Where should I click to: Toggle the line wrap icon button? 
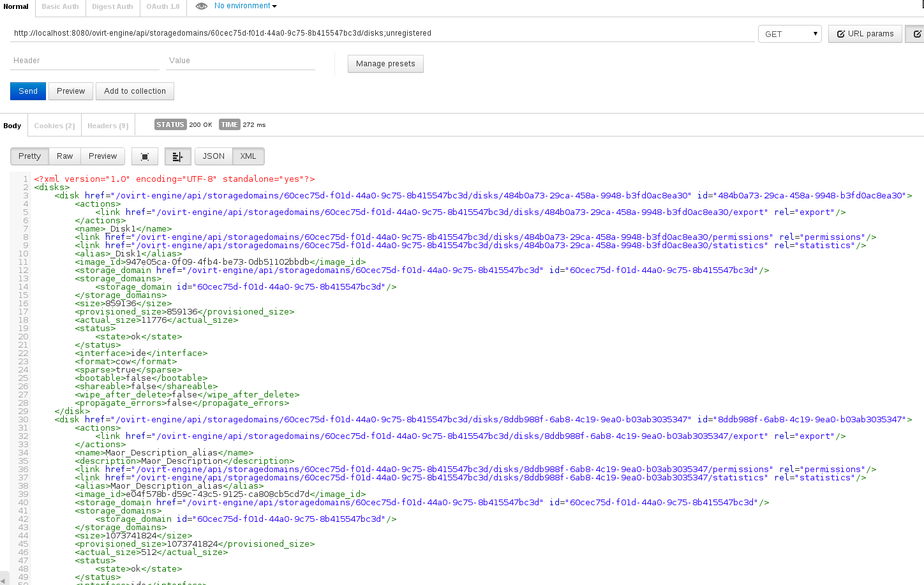coord(177,156)
